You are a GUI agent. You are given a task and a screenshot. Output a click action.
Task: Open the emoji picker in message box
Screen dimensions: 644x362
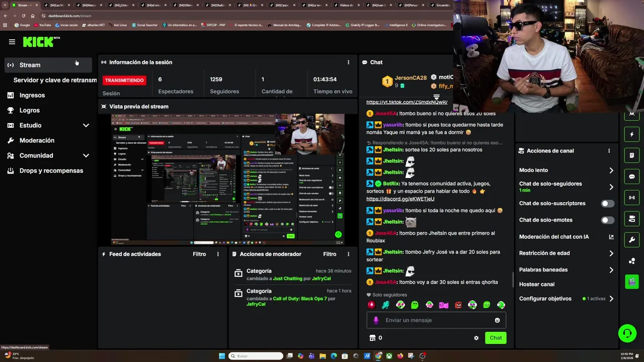[x=497, y=320]
